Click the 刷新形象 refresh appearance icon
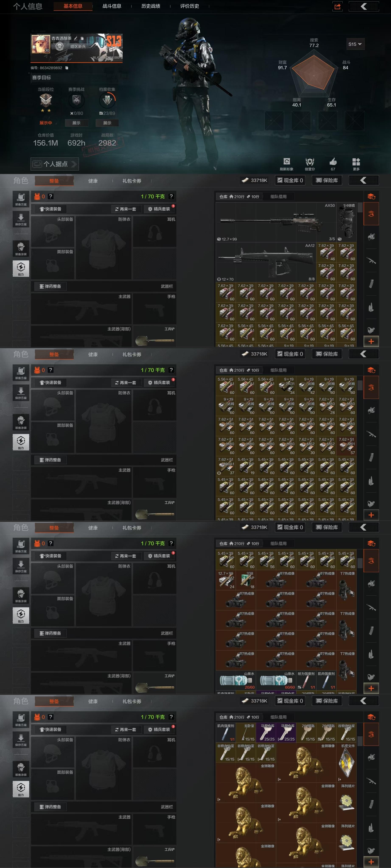 (286, 163)
